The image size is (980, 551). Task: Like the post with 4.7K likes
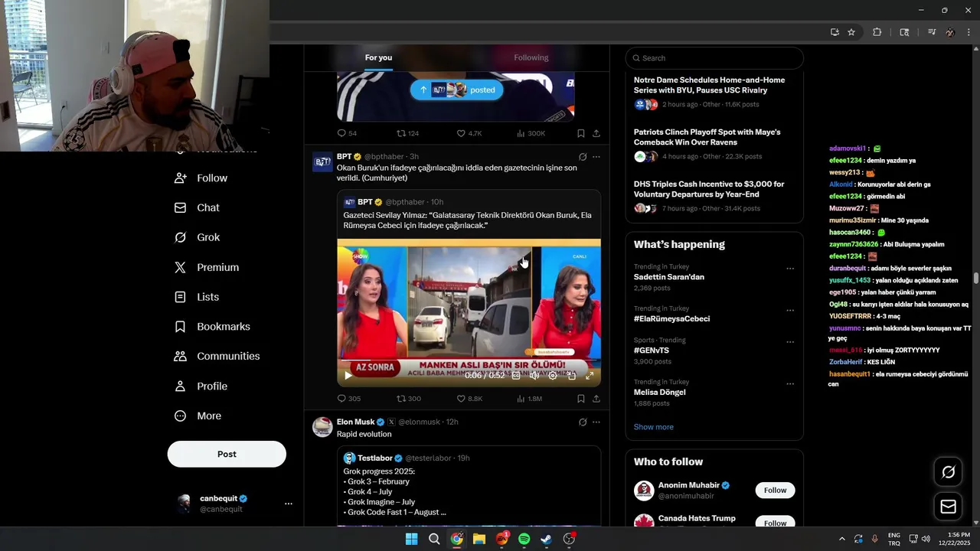469,133
